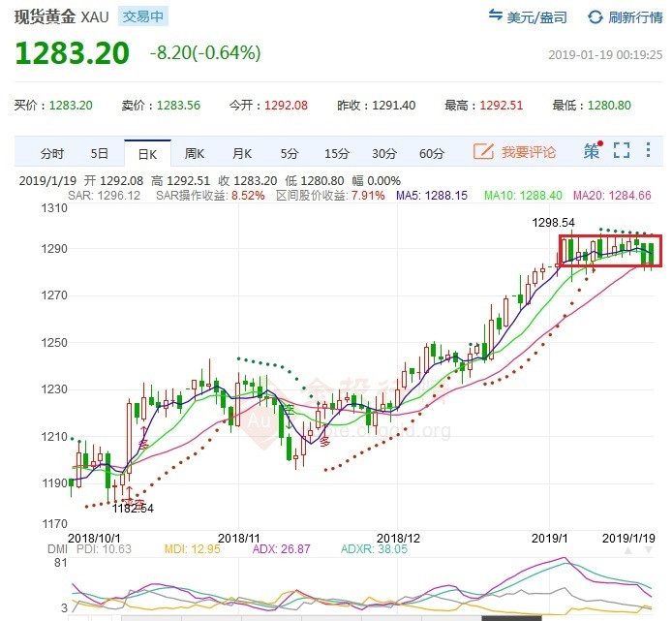Select the 30分 interval tab
Viewport: 672px width, 621px height.
pyautogui.click(x=384, y=153)
